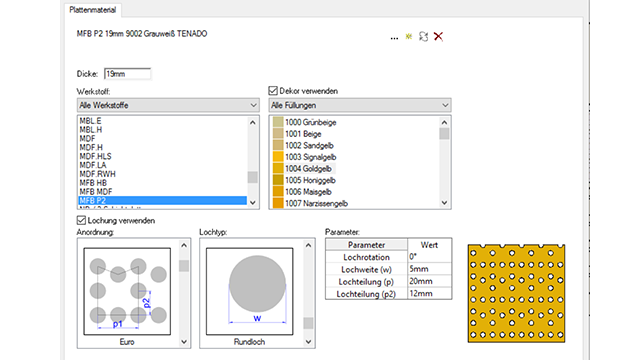Click the three-dots browse material icon
The width and height of the screenshot is (640, 360).
tap(394, 38)
